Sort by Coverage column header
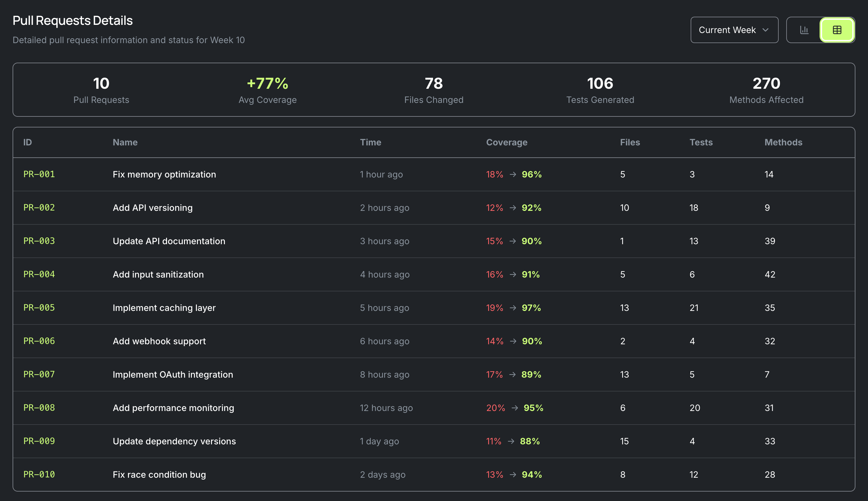 point(506,143)
